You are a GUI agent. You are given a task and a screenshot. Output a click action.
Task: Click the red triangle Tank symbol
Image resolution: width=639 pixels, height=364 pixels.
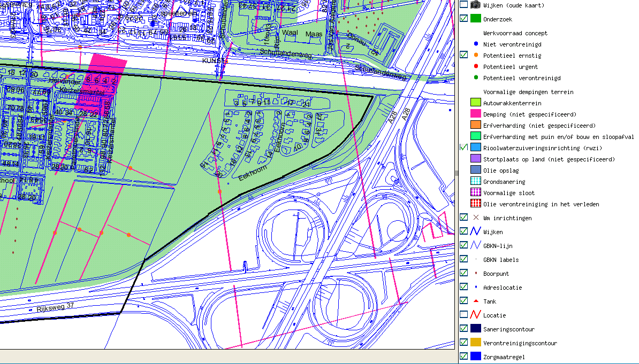pyautogui.click(x=476, y=301)
